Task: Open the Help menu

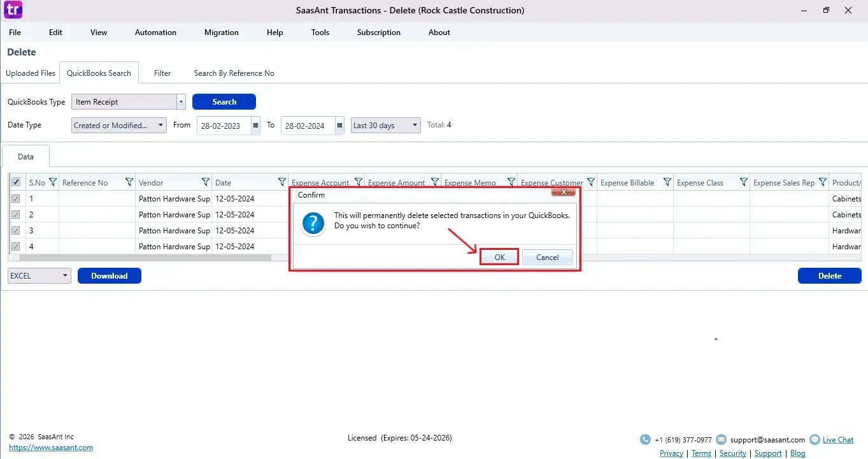Action: tap(275, 33)
